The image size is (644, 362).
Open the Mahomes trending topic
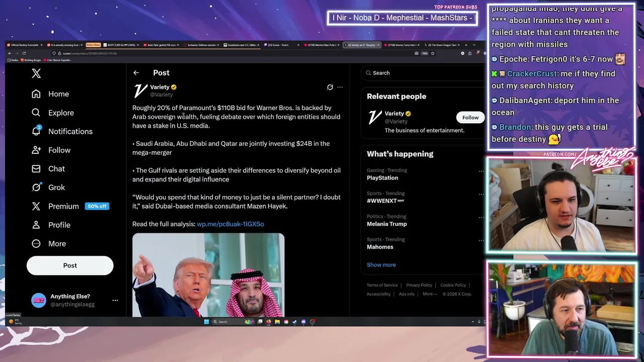[x=380, y=247]
